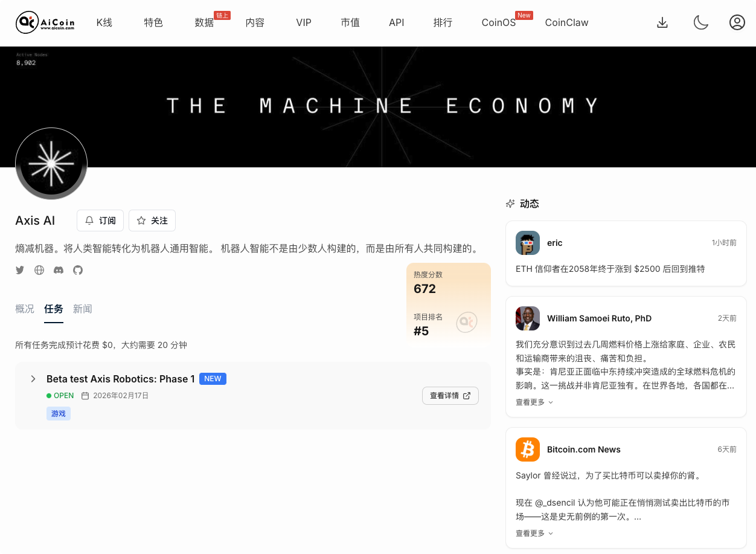The height and width of the screenshot is (554, 756).
Task: Open the CoinOS menu item
Action: pos(499,22)
